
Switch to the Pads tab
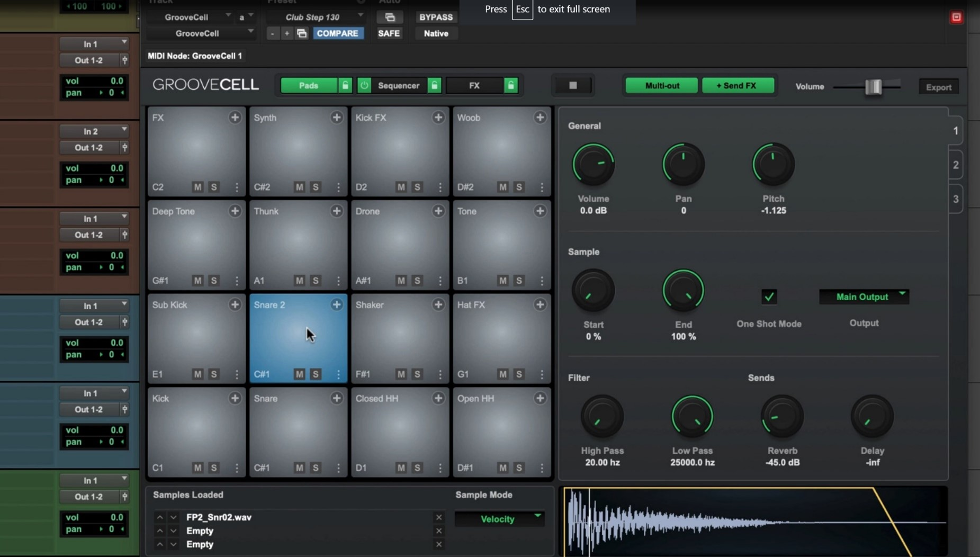tap(309, 85)
